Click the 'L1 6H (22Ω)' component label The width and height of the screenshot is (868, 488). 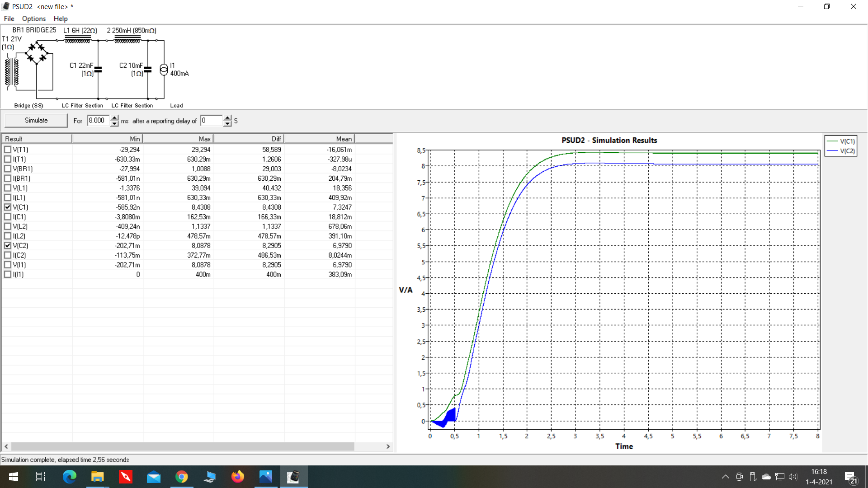[x=80, y=30]
